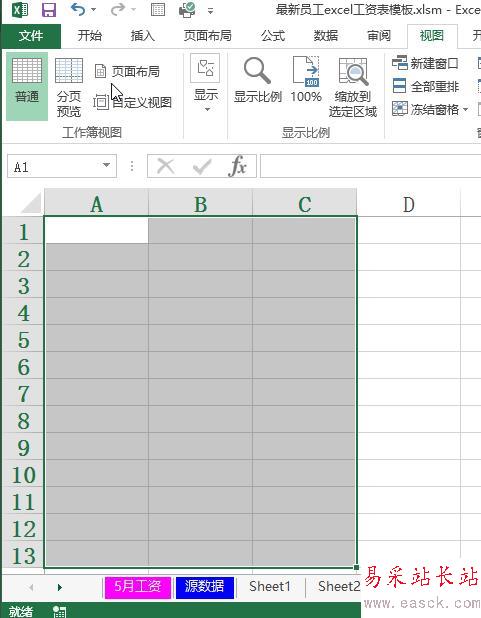Click 缩放到选定区域 zoom to selection
The height and width of the screenshot is (618, 481).
(353, 87)
